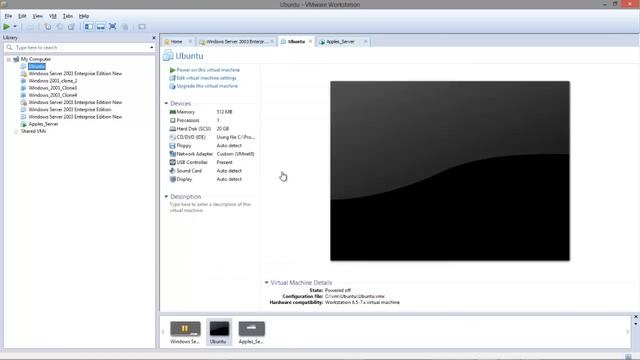Image resolution: width=640 pixels, height=360 pixels.
Task: Select the Ubuntu thumbnail in bottom bar
Action: point(219,332)
